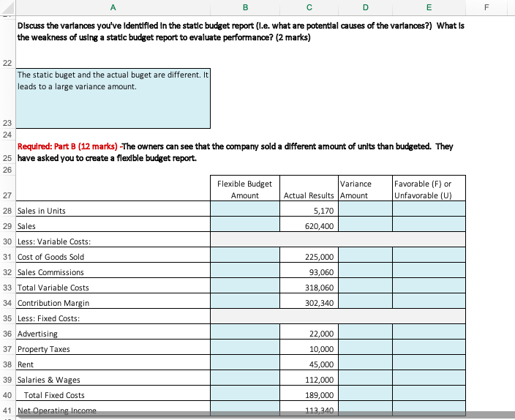Viewport: 515px width, 420px height.
Task: Select the actual results value 45,000
Action: (x=309, y=362)
